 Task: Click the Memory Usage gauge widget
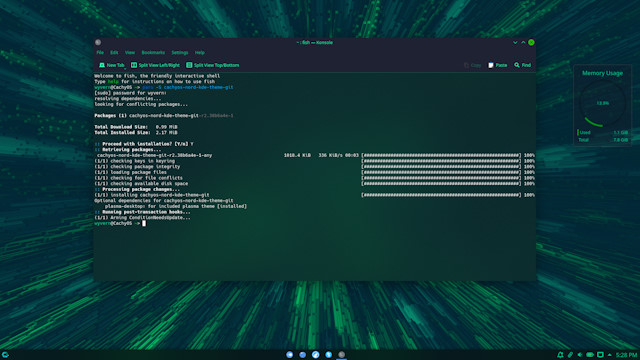602,105
